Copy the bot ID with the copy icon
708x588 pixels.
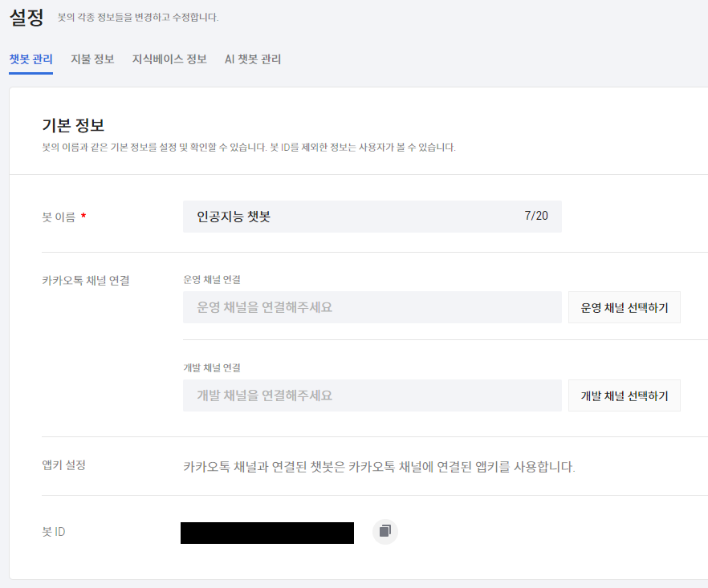pos(385,531)
